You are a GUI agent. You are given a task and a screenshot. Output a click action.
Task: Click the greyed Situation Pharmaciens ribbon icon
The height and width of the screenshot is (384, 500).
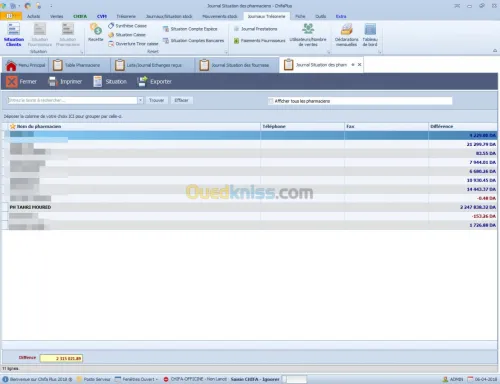(68, 29)
